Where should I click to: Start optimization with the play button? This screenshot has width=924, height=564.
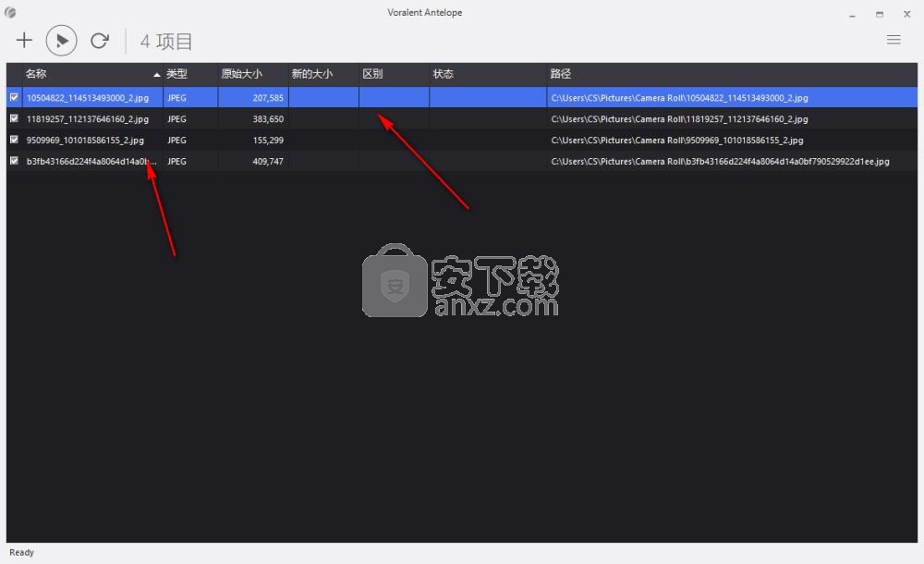pyautogui.click(x=61, y=41)
